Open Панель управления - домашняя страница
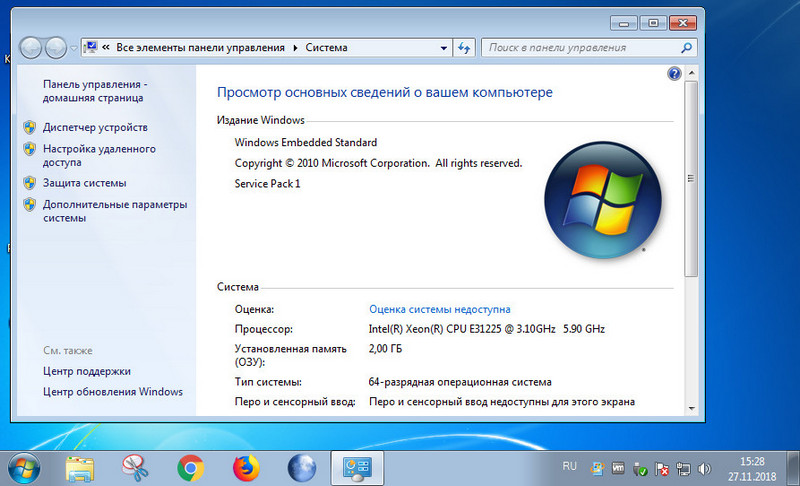This screenshot has height=486, width=800. pyautogui.click(x=95, y=91)
